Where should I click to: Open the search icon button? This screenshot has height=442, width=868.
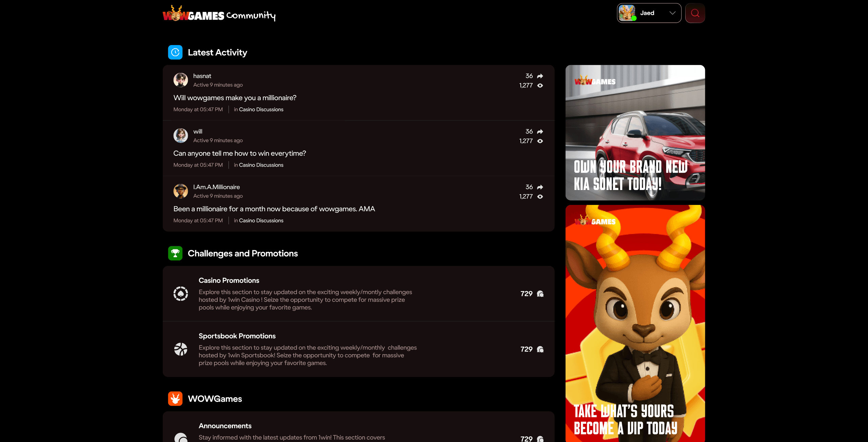[x=695, y=13]
